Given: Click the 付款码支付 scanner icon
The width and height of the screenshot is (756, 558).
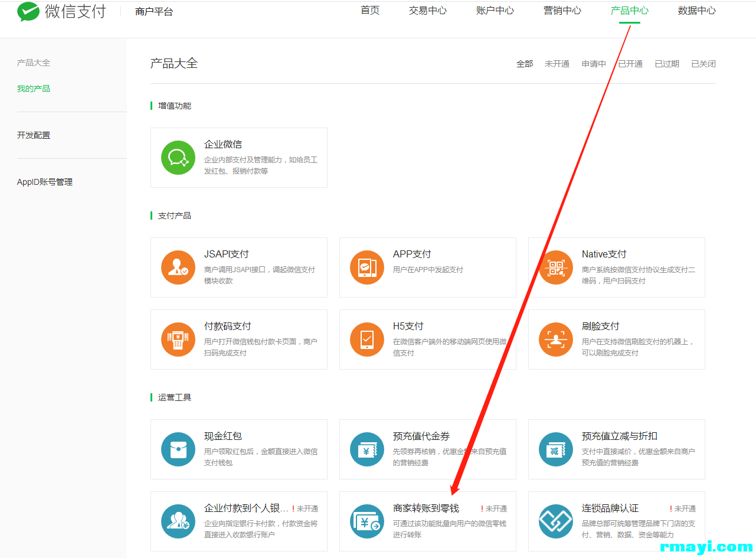Looking at the screenshot, I should tap(178, 340).
